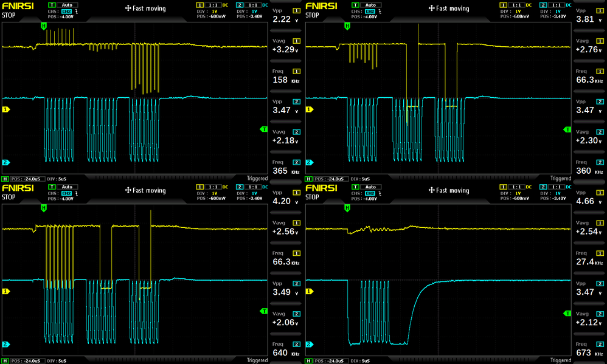The height and width of the screenshot is (364, 607).
Task: Click the green H marker in the Vpp 4.20 V panel
Action: (x=44, y=208)
